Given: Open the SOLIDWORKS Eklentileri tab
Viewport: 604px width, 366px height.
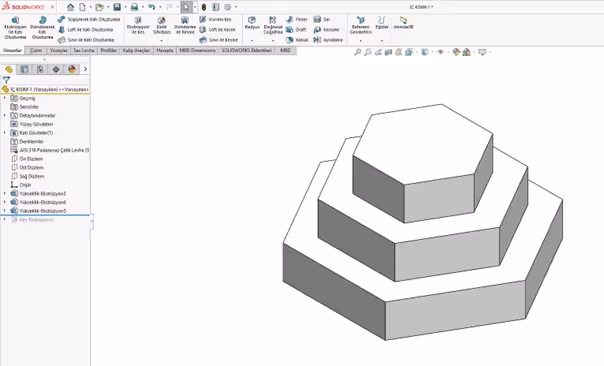Looking at the screenshot, I should point(247,50).
